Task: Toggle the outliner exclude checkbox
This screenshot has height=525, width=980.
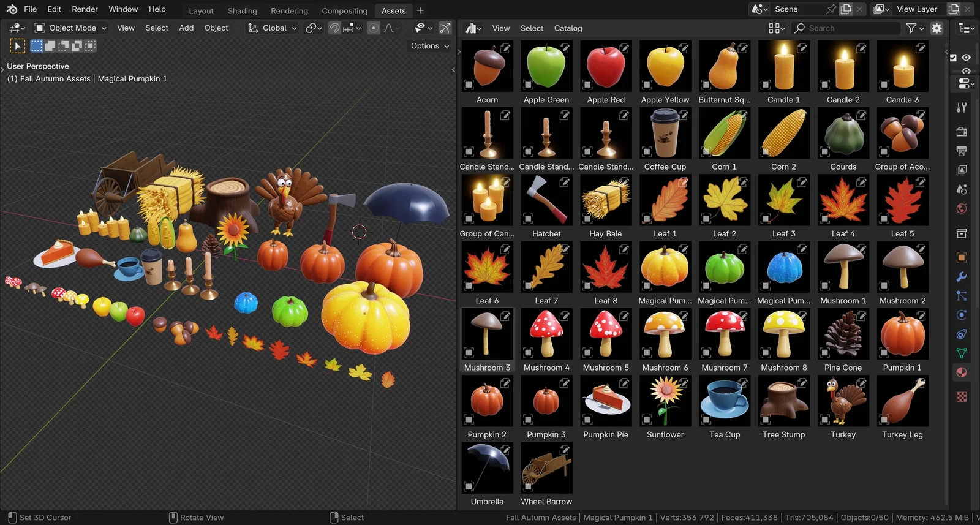Action: coord(953,58)
